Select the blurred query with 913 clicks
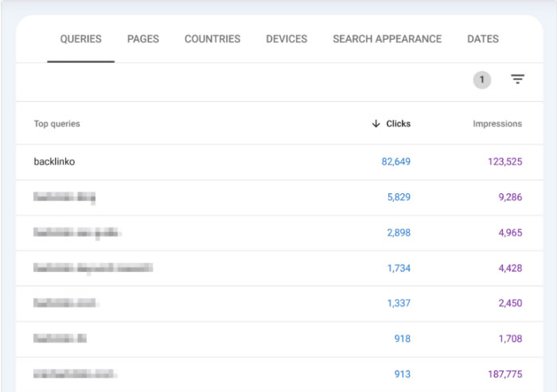 75,374
